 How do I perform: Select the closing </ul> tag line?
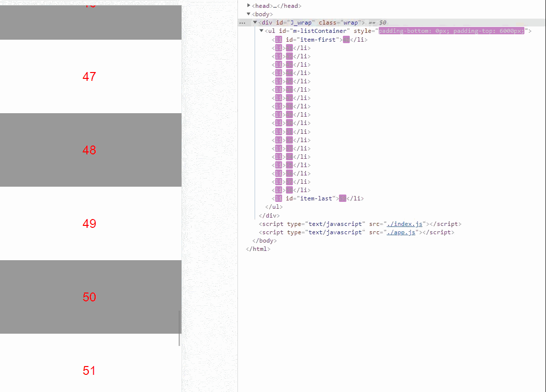[274, 207]
